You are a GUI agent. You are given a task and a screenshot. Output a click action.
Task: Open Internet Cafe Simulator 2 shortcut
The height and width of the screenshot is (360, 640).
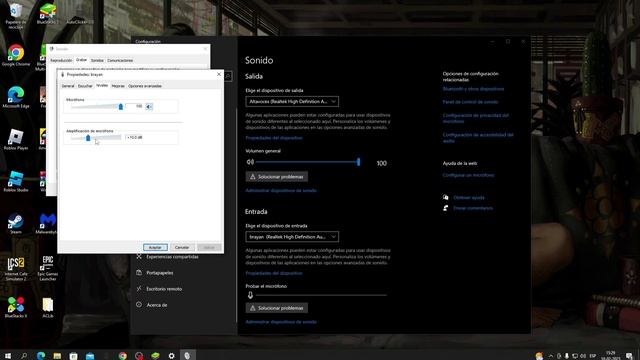[x=16, y=269]
